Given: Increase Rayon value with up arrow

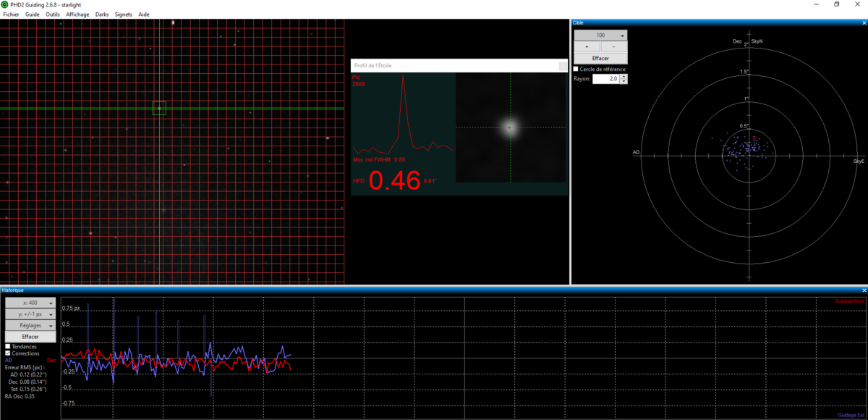Looking at the screenshot, I should pos(624,76).
